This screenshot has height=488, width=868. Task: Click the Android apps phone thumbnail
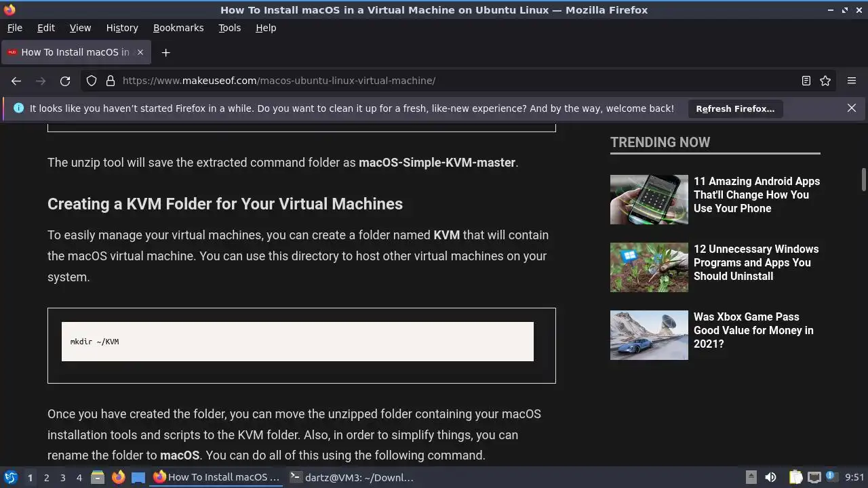[649, 199]
